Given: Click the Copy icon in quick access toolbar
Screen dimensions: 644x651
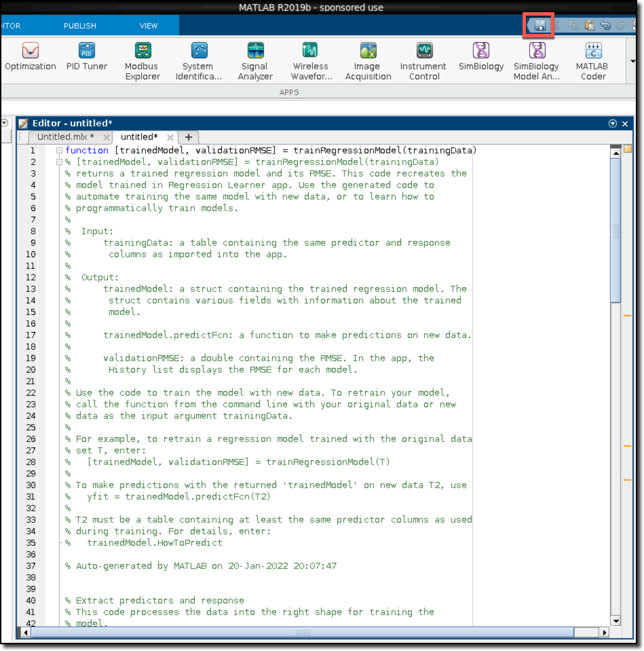Looking at the screenshot, I should 573,25.
